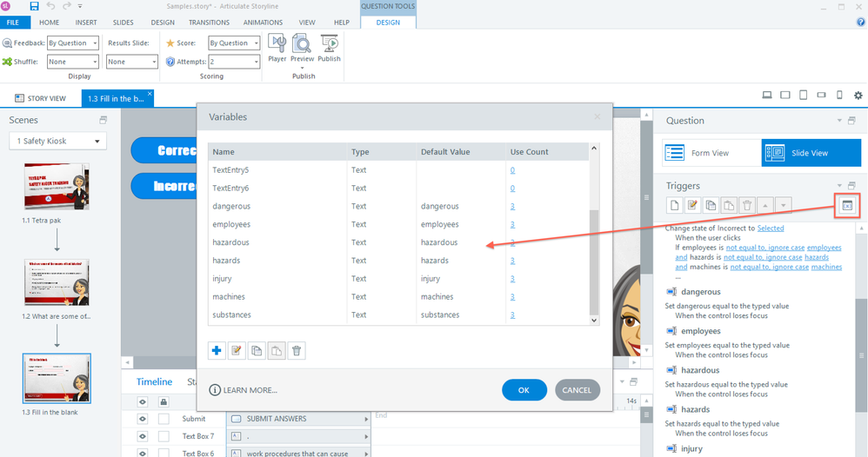Copy the selected variable in the dialog
This screenshot has height=457, width=868.
tap(257, 350)
